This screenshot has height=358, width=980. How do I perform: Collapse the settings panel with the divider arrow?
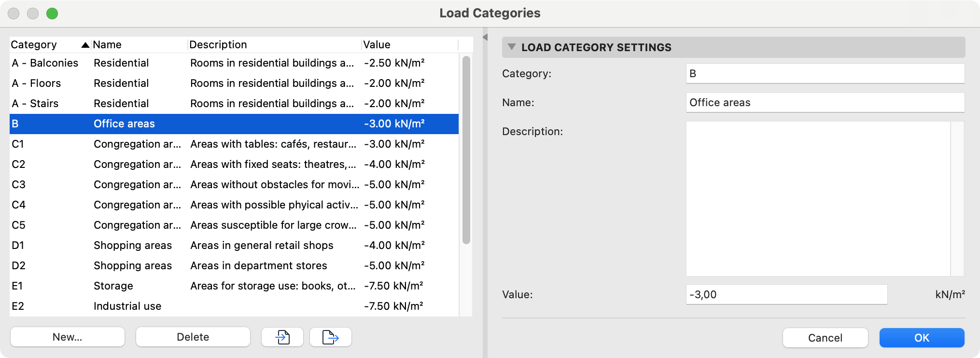(x=485, y=37)
